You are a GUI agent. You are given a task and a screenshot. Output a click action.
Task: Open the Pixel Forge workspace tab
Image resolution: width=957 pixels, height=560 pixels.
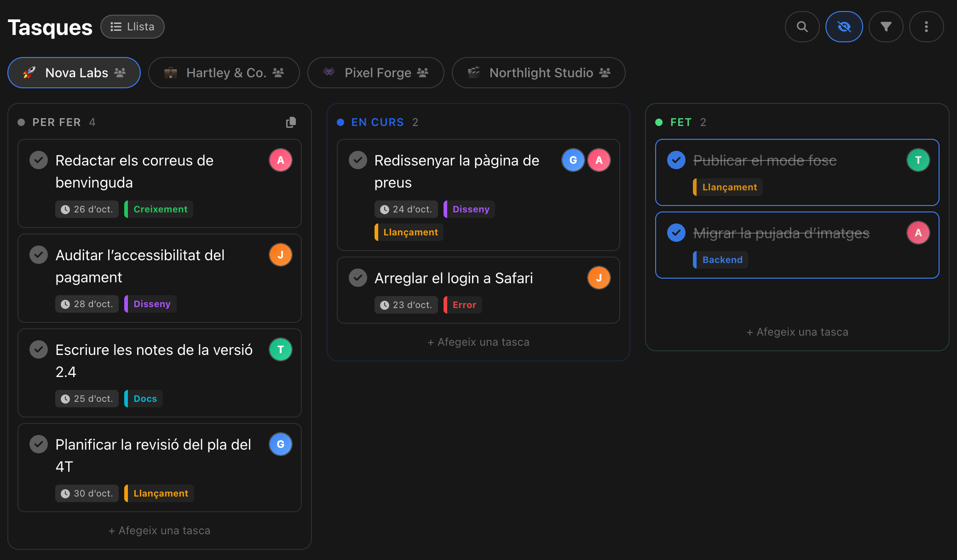pyautogui.click(x=376, y=73)
